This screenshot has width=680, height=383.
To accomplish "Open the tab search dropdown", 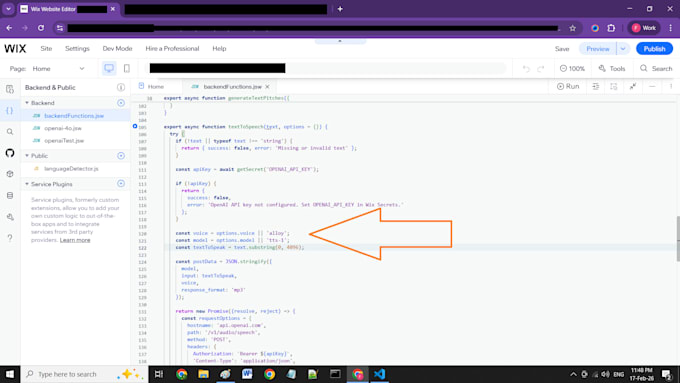I will tap(8, 9).
